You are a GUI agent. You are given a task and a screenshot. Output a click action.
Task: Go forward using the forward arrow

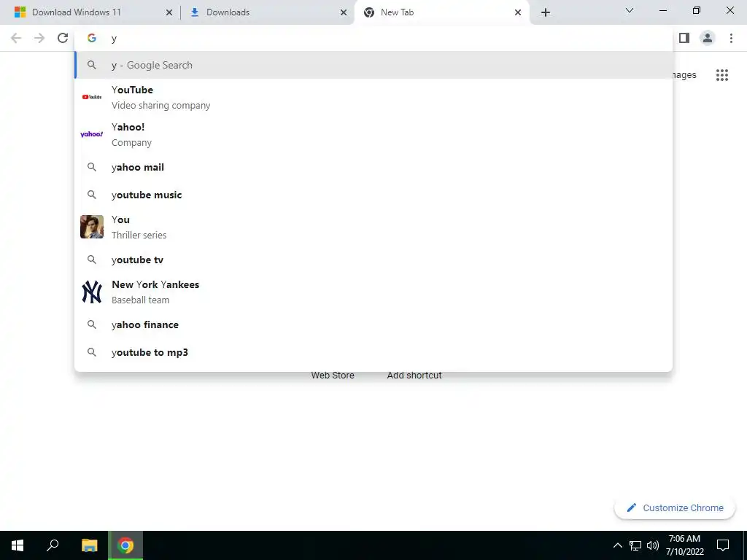tap(39, 38)
